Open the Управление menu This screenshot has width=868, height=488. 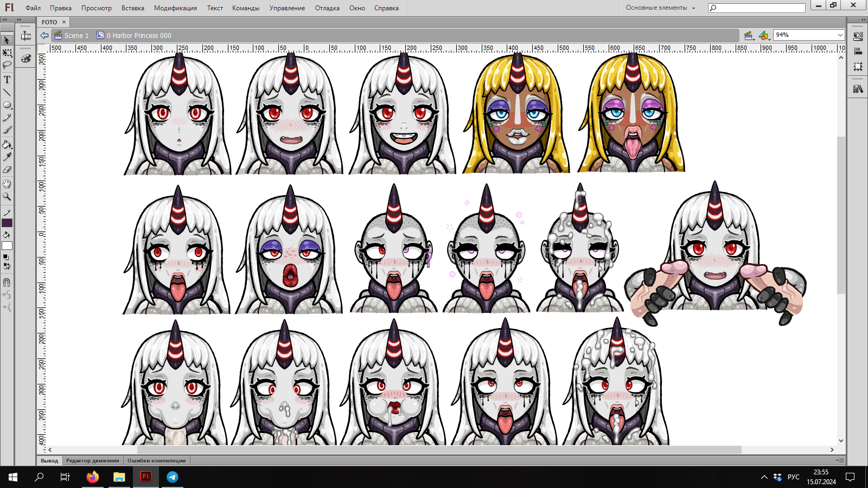(x=287, y=8)
